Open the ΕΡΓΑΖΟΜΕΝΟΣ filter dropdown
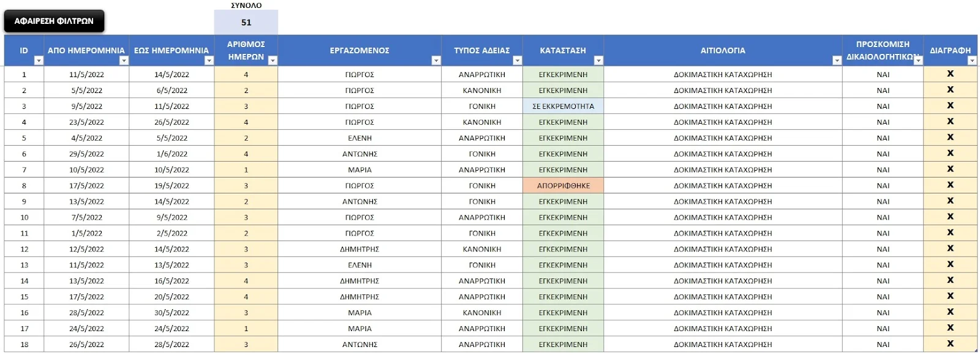 tap(436, 61)
